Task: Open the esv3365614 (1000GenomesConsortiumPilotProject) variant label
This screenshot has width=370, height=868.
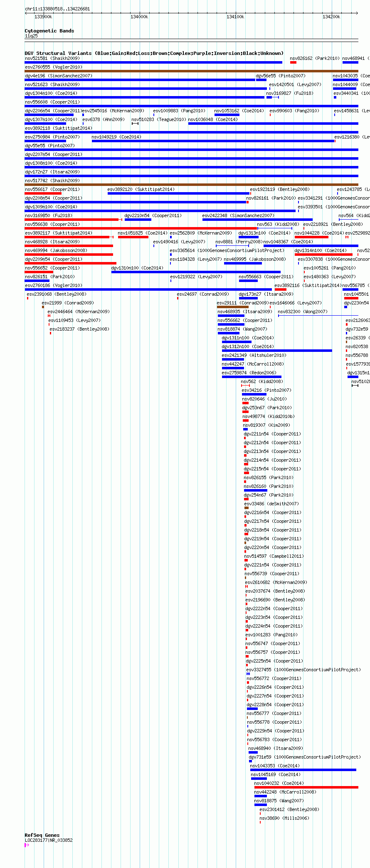Action: coord(227,251)
